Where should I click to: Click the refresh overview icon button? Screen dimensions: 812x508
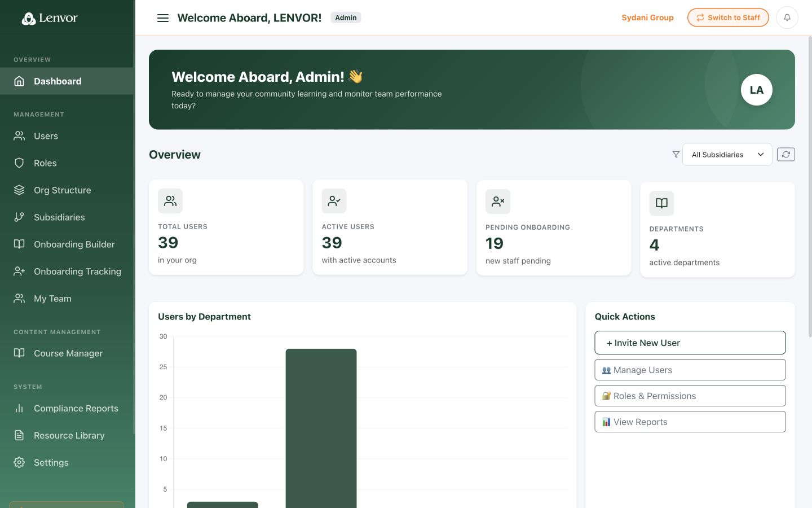(785, 154)
